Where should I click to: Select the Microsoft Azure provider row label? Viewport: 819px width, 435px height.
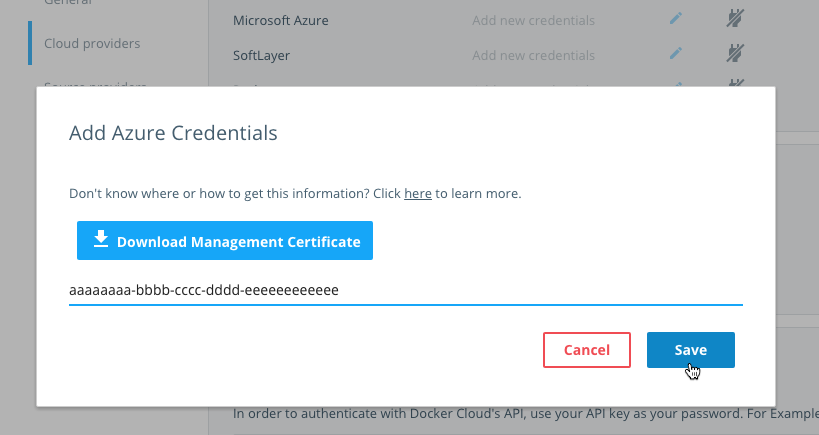(x=280, y=20)
